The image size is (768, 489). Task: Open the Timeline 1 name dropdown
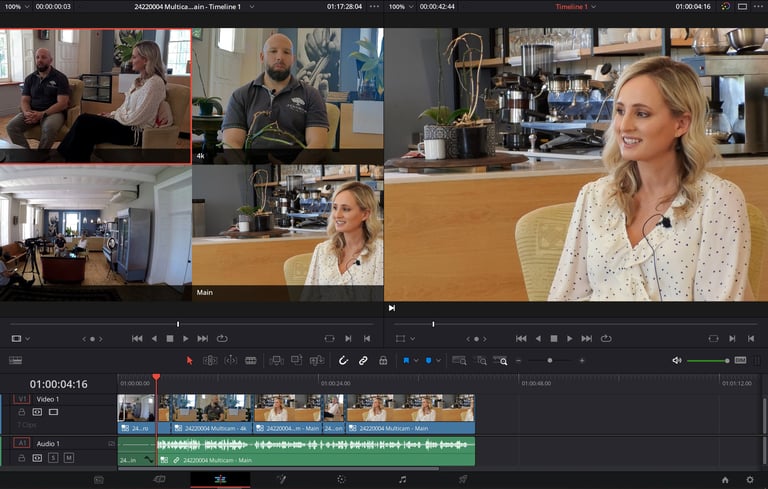594,7
